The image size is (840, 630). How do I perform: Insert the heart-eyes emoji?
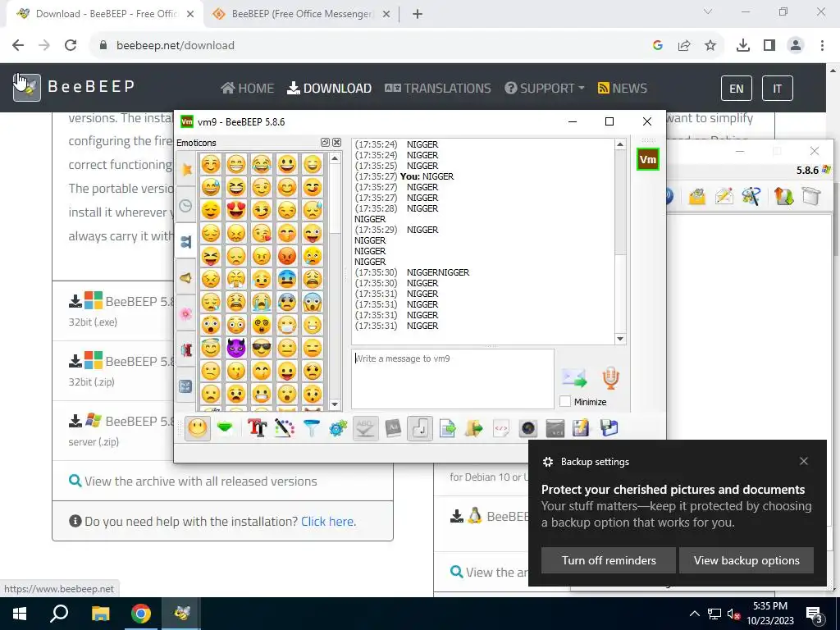(x=235, y=209)
